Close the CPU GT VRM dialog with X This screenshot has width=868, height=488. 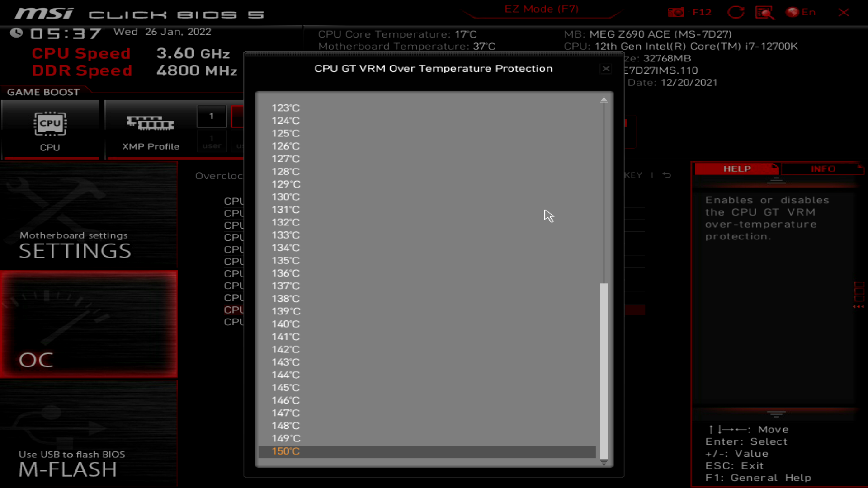click(x=605, y=69)
